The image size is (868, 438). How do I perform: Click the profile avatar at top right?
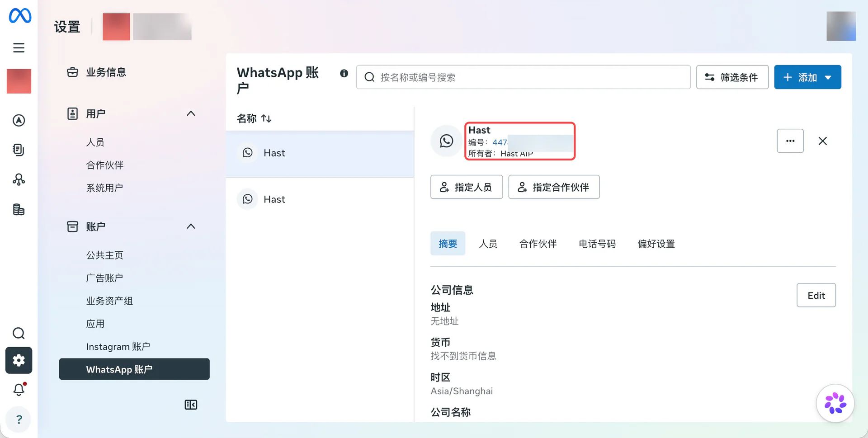pos(841,26)
